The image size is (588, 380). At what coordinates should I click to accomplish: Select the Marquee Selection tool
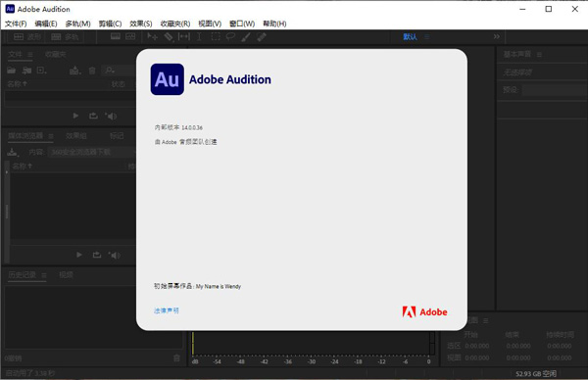[x=216, y=36]
